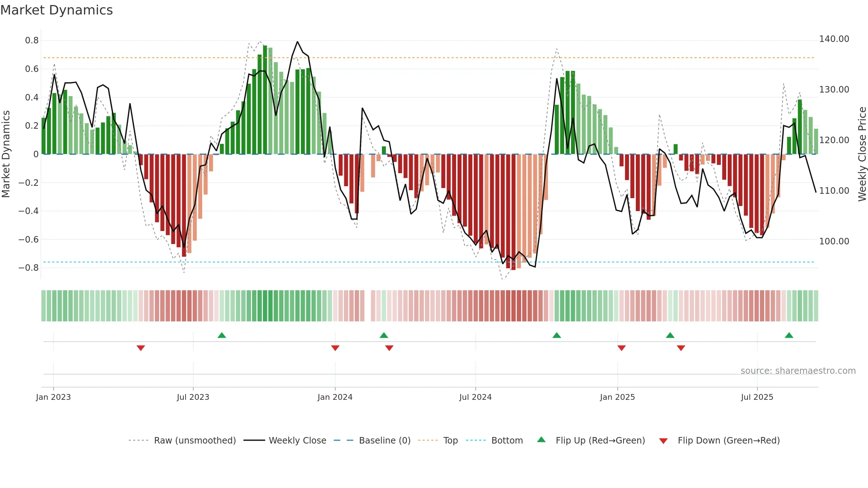The image size is (868, 488).
Task: Click the flip-up marker after Jul 2025
Action: [789, 335]
